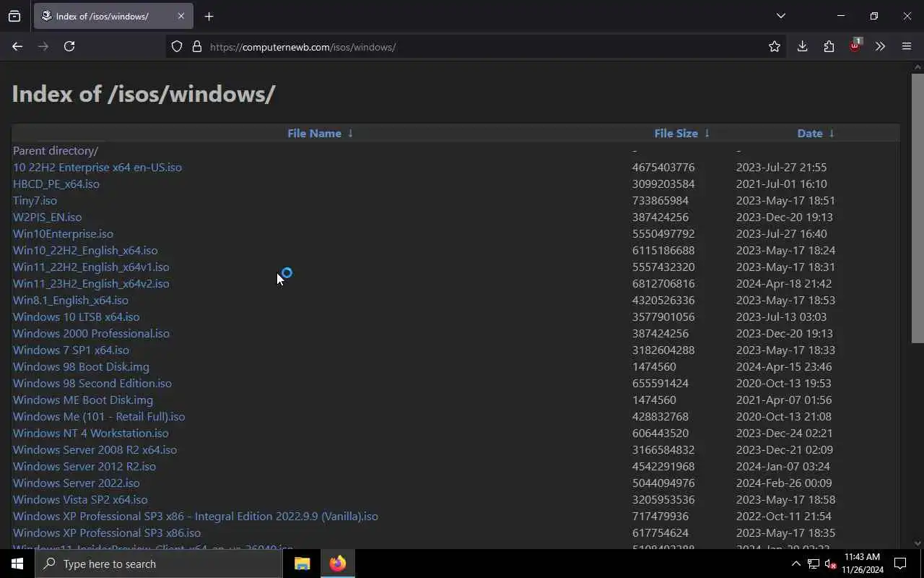Click Windows Server 2008 R2 x64.iso
Screen dimensions: 924x578
[x=95, y=449]
